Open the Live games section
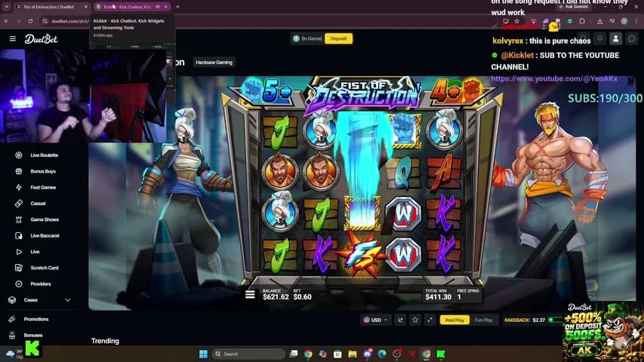 35,252
